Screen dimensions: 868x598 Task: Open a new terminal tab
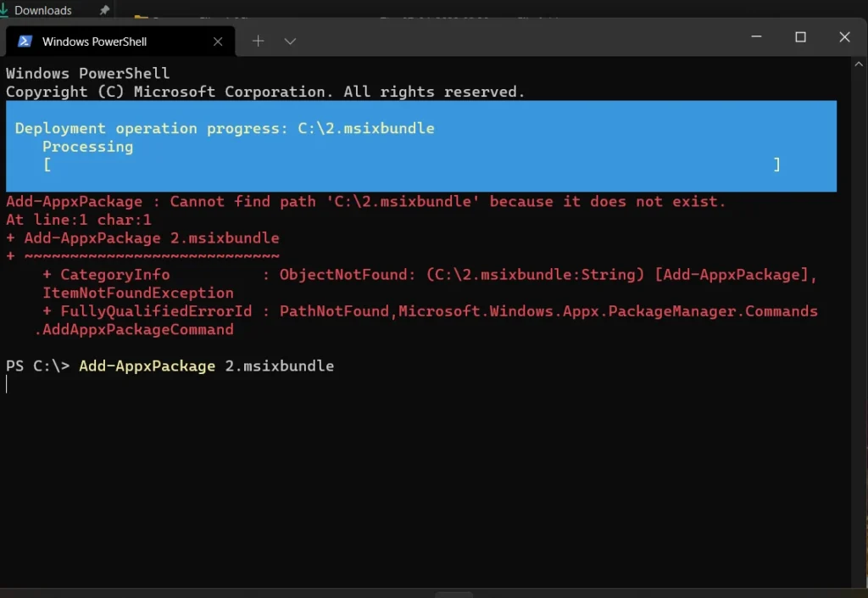258,41
